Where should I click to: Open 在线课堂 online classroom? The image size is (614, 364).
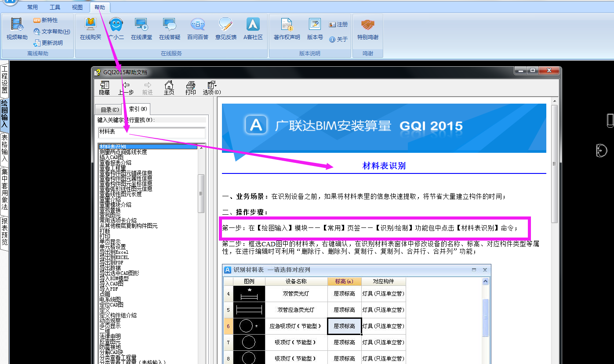point(142,29)
